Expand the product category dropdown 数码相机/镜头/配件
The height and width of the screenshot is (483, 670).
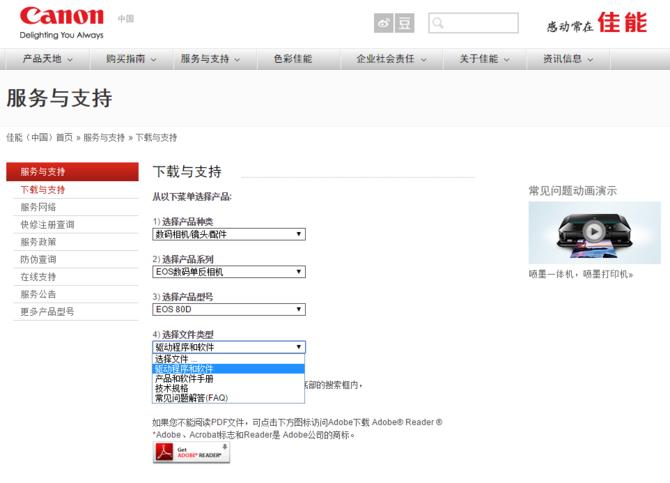point(229,234)
